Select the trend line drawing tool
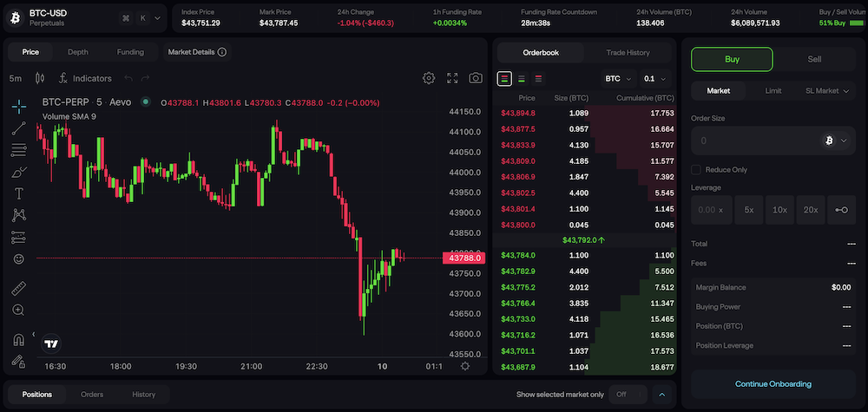The height and width of the screenshot is (412, 868). pyautogui.click(x=19, y=128)
